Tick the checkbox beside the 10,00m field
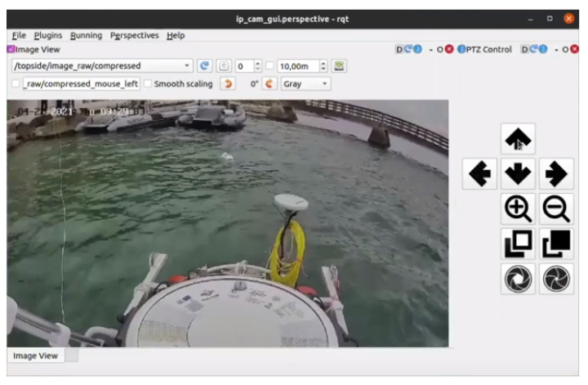This screenshot has width=588, height=385. [269, 65]
